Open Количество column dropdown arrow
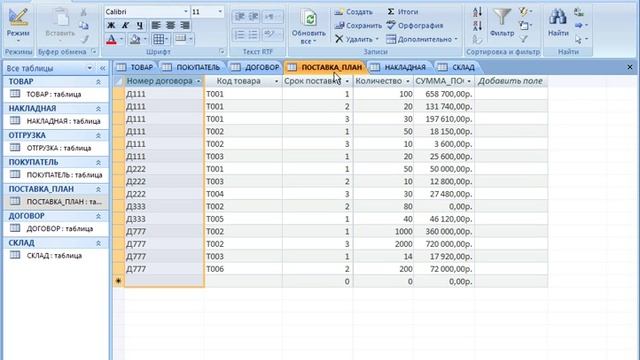640x360 pixels. (407, 81)
